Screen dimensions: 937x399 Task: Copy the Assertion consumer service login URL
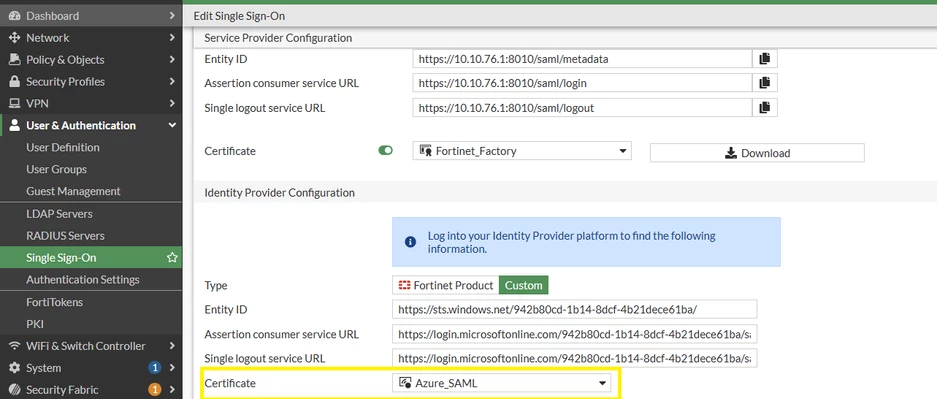pyautogui.click(x=764, y=83)
